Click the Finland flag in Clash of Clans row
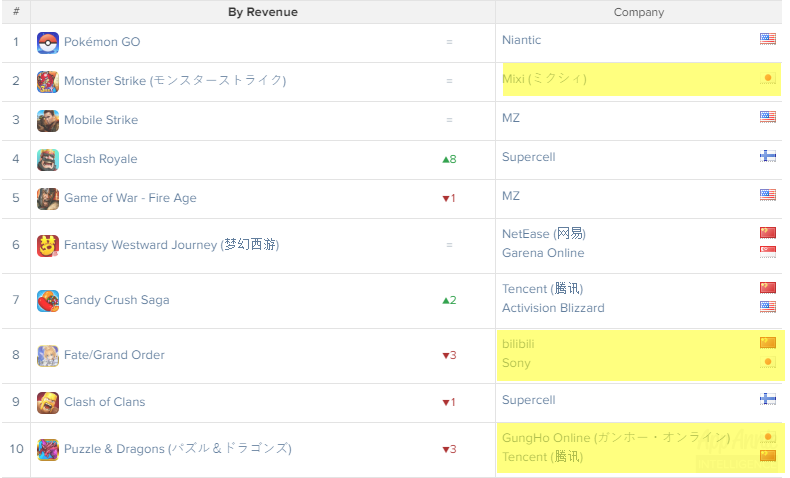This screenshot has width=790, height=478. tap(768, 399)
